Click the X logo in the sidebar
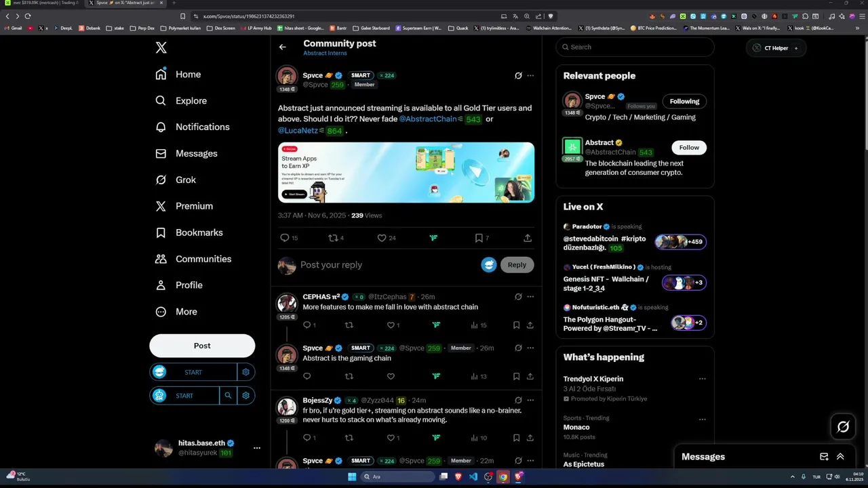Viewport: 868px width, 488px height. [161, 47]
